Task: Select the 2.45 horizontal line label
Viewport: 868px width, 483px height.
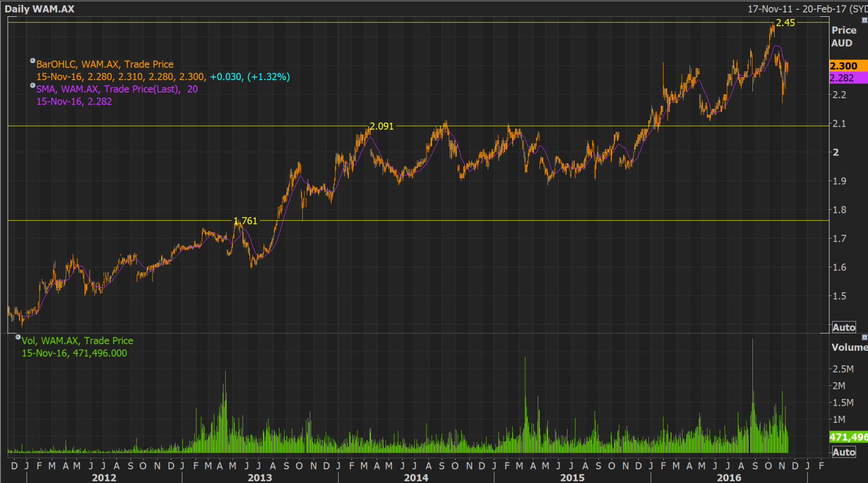Action: 785,23
